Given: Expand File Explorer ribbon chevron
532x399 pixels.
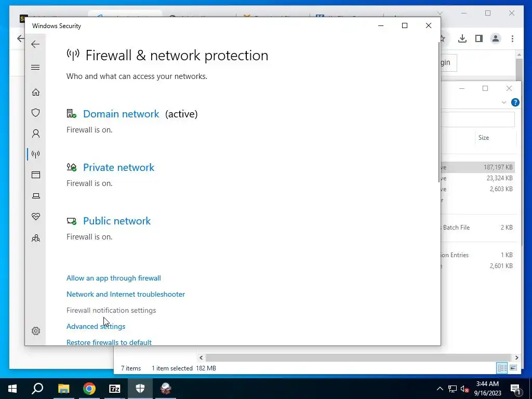Looking at the screenshot, I should 504,102.
